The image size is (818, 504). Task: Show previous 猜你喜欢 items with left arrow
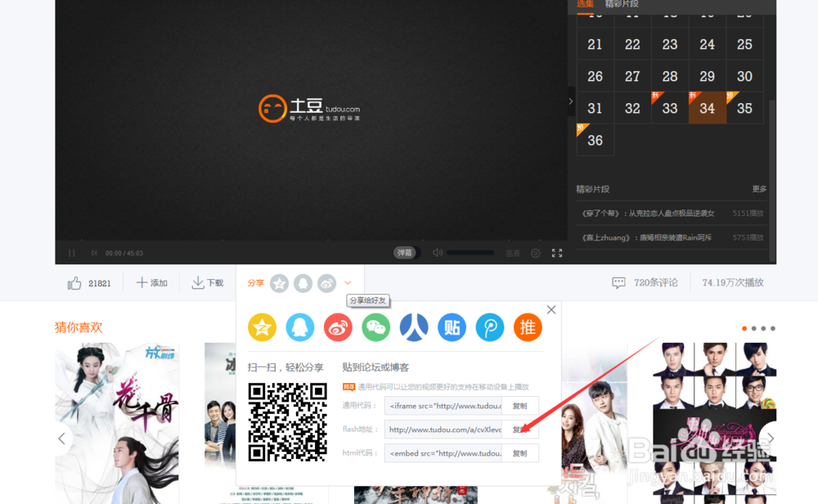61,438
